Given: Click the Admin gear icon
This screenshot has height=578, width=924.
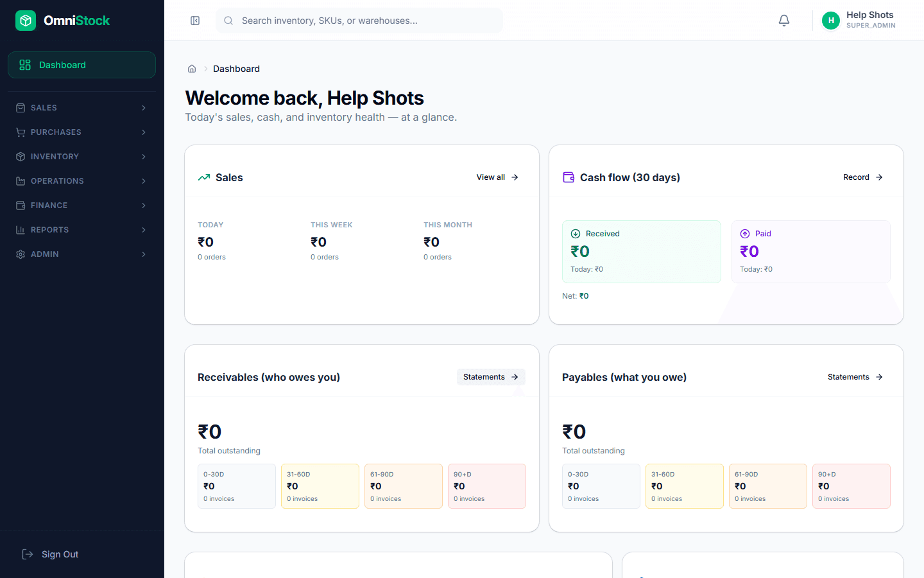Looking at the screenshot, I should click(21, 254).
